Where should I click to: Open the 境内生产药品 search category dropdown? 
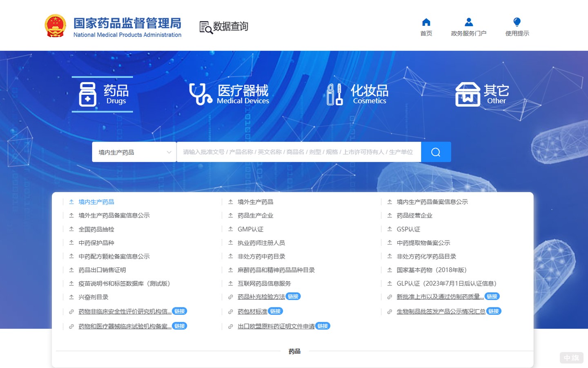(134, 152)
